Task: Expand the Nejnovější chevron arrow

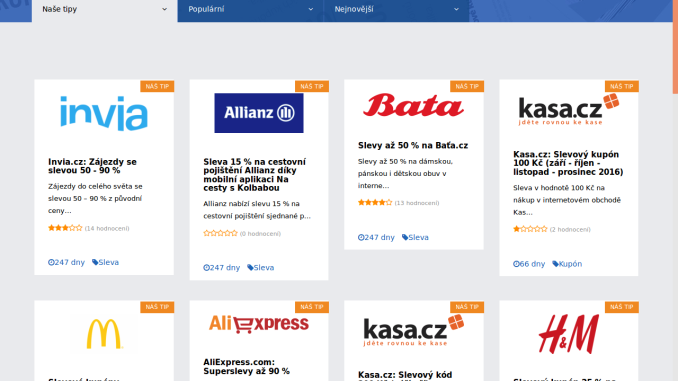Action: 456,9
